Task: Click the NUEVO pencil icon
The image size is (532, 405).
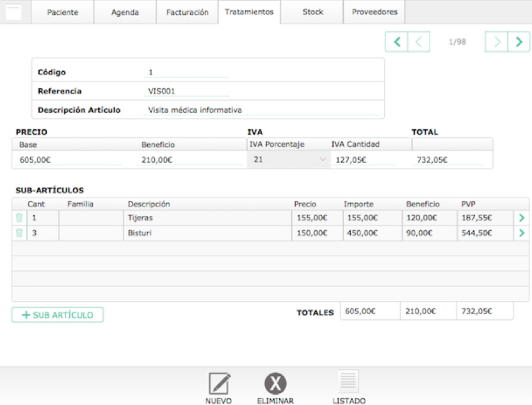Action: pyautogui.click(x=219, y=383)
